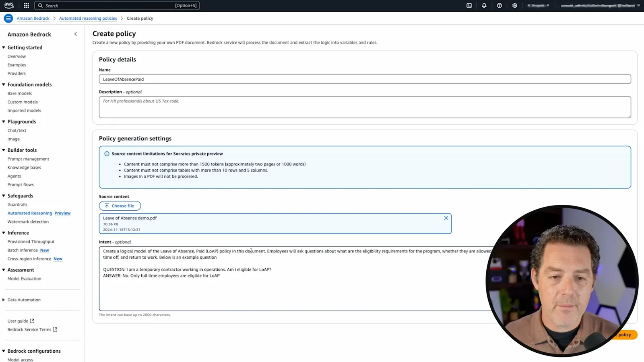Collapse the Getting started section
Viewport: 644px width, 362px height.
[x=4, y=47]
